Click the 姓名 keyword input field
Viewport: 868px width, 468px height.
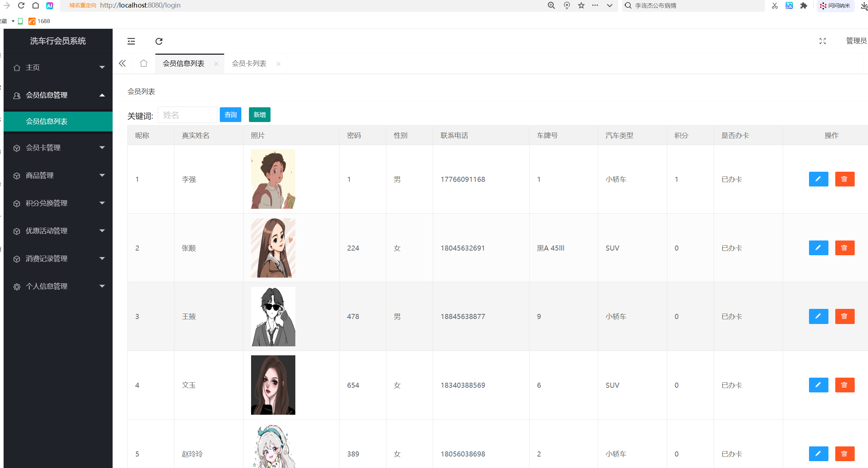(187, 115)
